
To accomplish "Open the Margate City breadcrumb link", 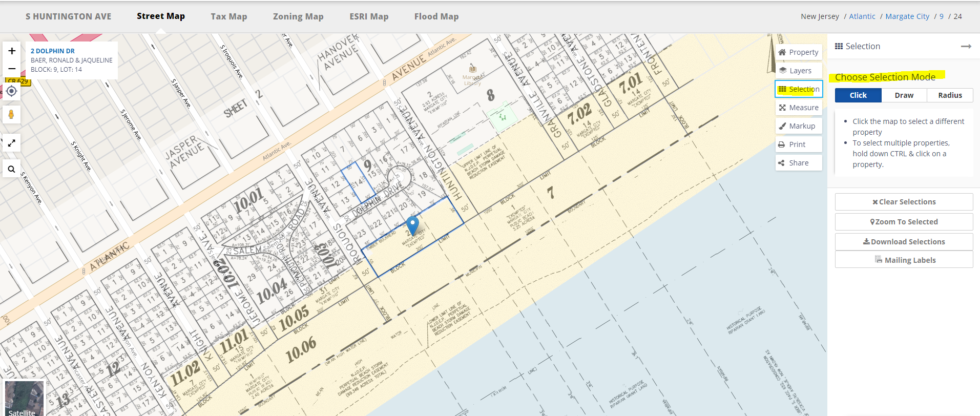I will coord(907,16).
